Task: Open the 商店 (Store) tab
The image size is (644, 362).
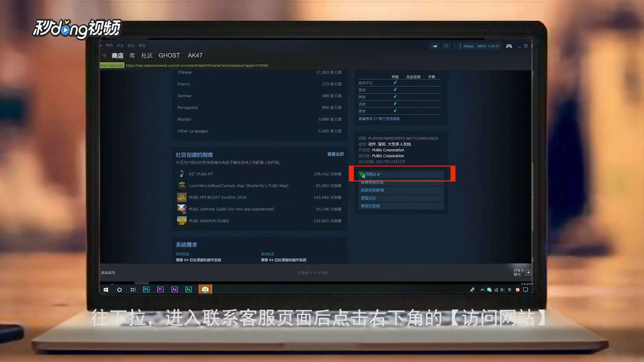Action: [118, 55]
